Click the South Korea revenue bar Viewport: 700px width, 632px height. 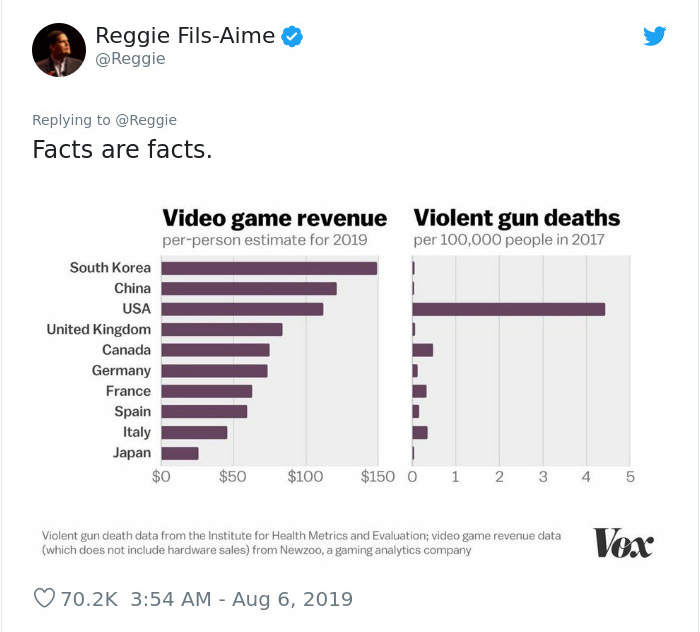(268, 268)
